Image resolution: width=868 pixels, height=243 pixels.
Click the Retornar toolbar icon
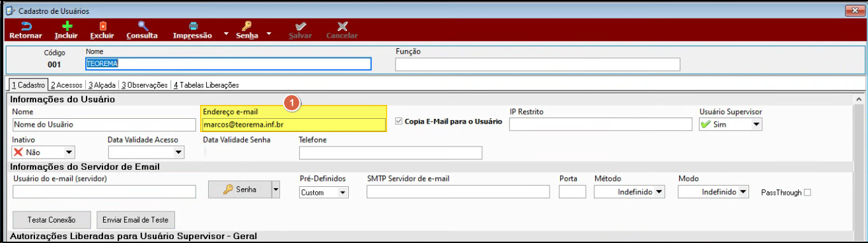coord(26,26)
